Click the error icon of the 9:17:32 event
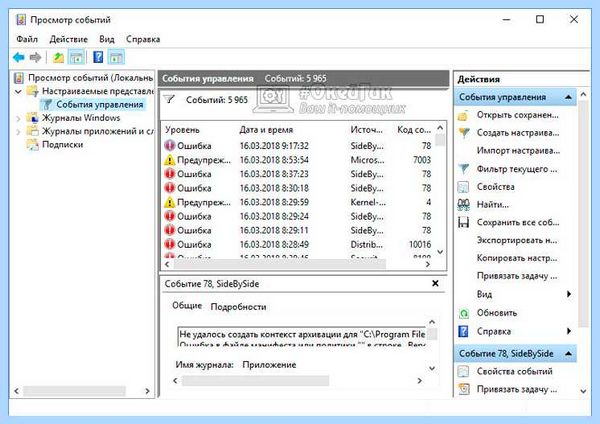This screenshot has height=424, width=600. (x=170, y=146)
